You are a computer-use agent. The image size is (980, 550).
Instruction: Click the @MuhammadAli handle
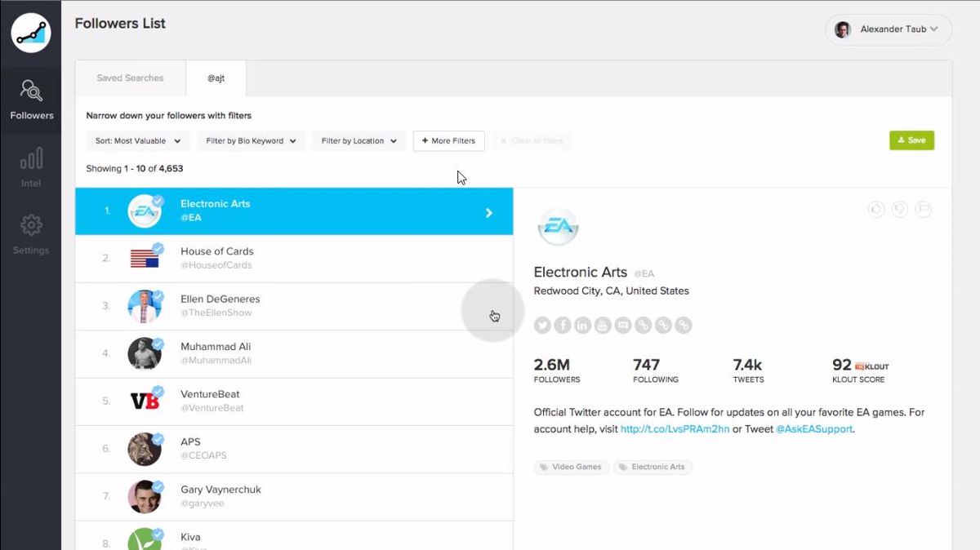tap(216, 360)
